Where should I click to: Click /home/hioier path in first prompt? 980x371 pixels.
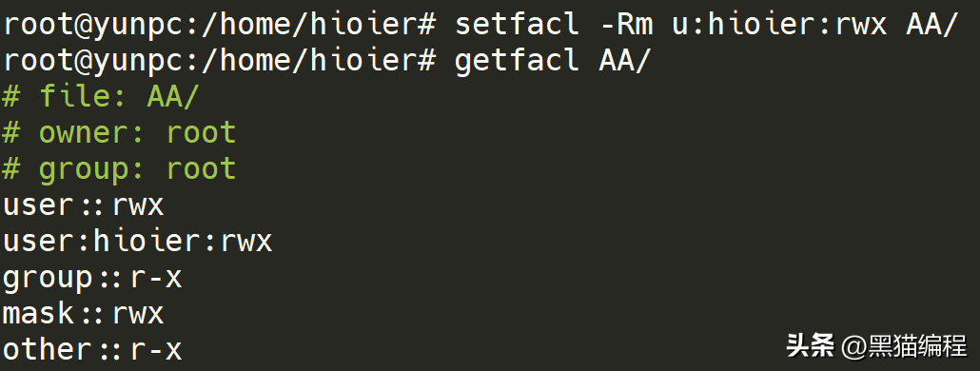tap(308, 25)
